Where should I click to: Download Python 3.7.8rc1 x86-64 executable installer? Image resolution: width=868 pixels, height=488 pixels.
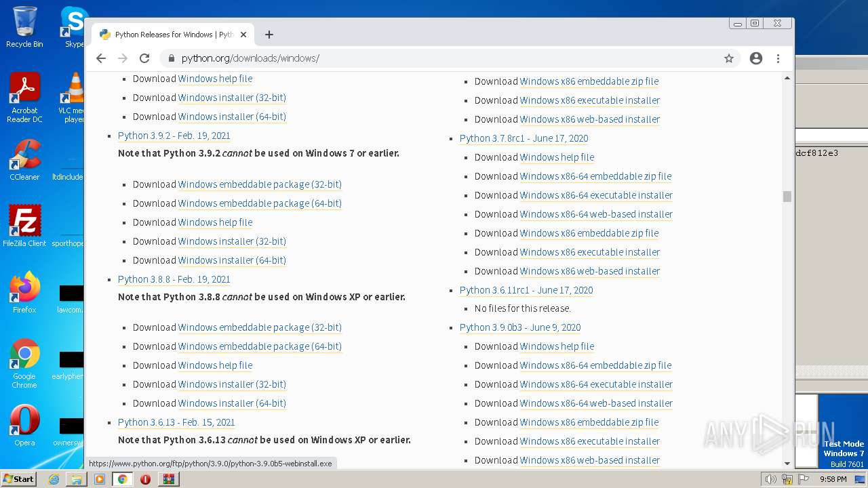(x=596, y=195)
